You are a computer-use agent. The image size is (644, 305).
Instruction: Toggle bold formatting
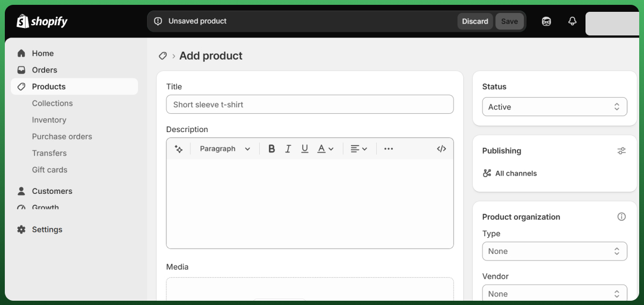tap(272, 149)
